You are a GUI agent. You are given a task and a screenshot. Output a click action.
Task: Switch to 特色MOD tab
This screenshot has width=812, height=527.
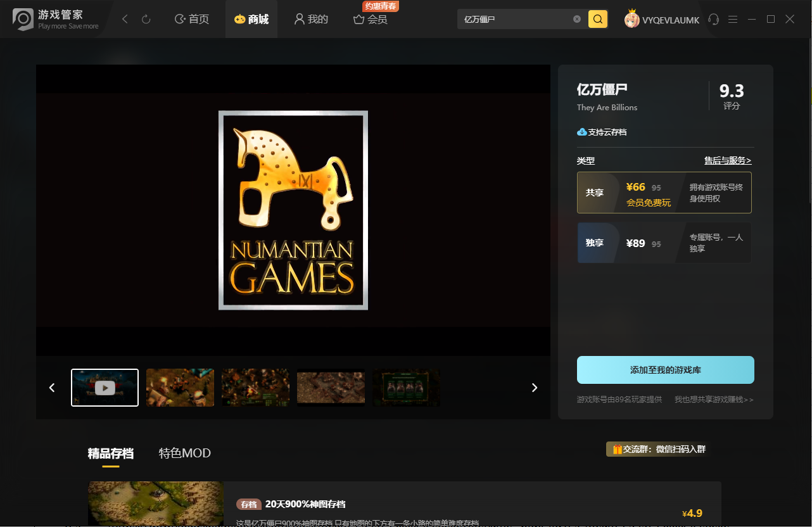(185, 454)
